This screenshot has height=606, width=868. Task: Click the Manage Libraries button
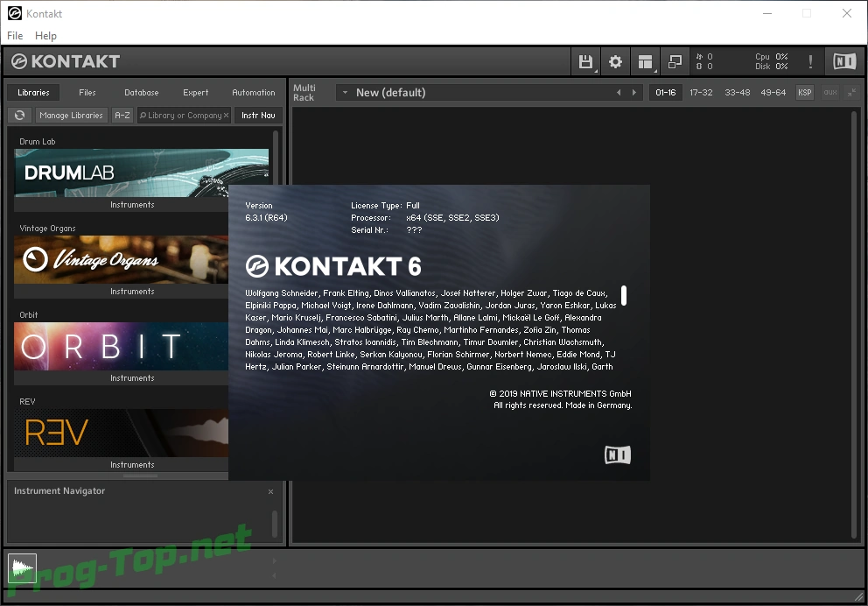(72, 116)
